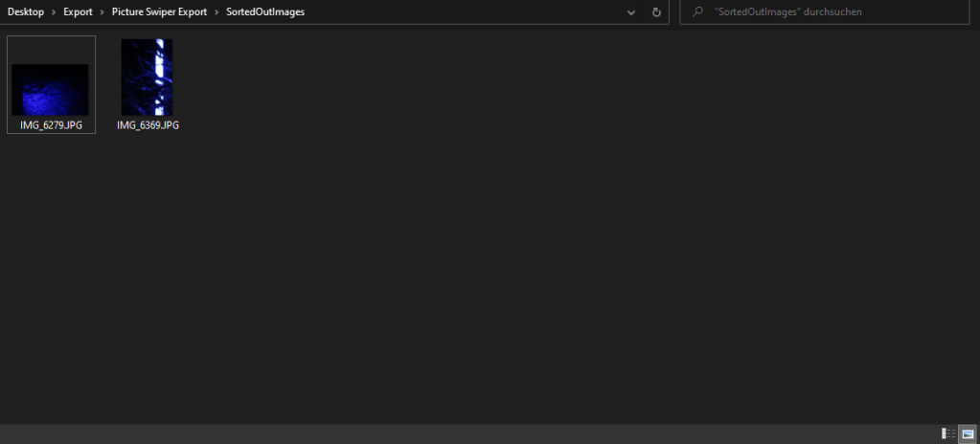Click the search magnifier icon
Image resolution: width=980 pixels, height=444 pixels.
click(x=698, y=12)
